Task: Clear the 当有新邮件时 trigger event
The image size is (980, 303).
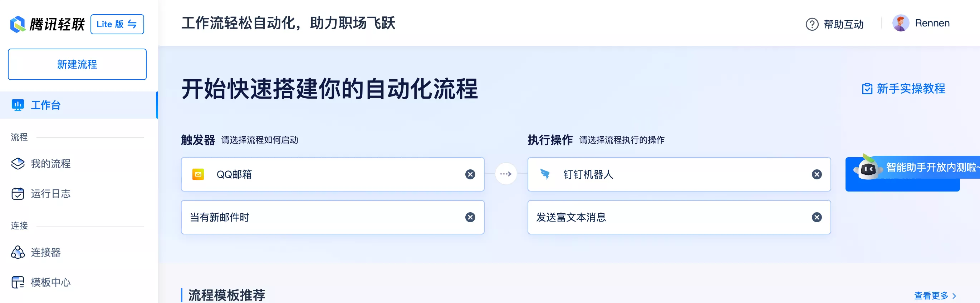Action: [x=470, y=217]
